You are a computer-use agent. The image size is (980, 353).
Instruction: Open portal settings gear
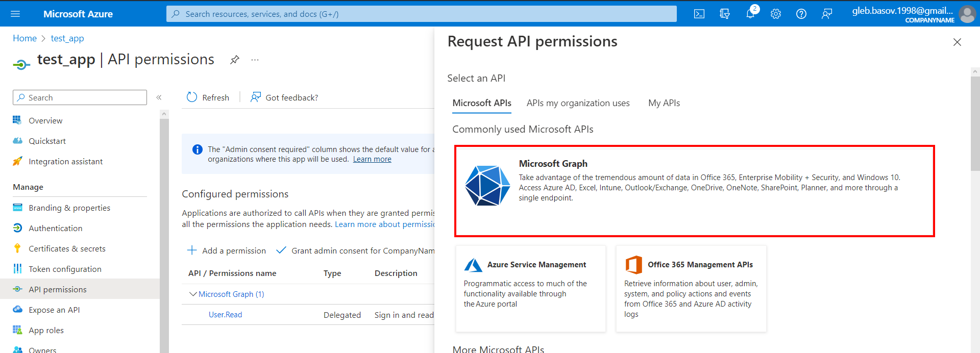[x=776, y=14]
